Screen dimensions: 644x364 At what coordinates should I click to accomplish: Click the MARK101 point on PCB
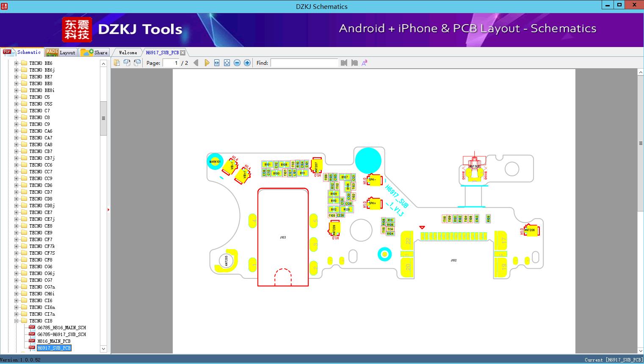coord(215,161)
